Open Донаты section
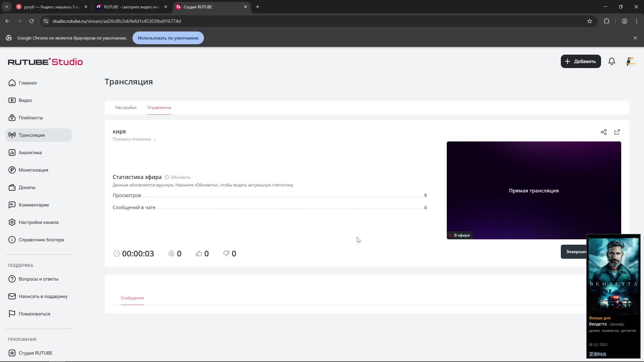 pos(27,187)
